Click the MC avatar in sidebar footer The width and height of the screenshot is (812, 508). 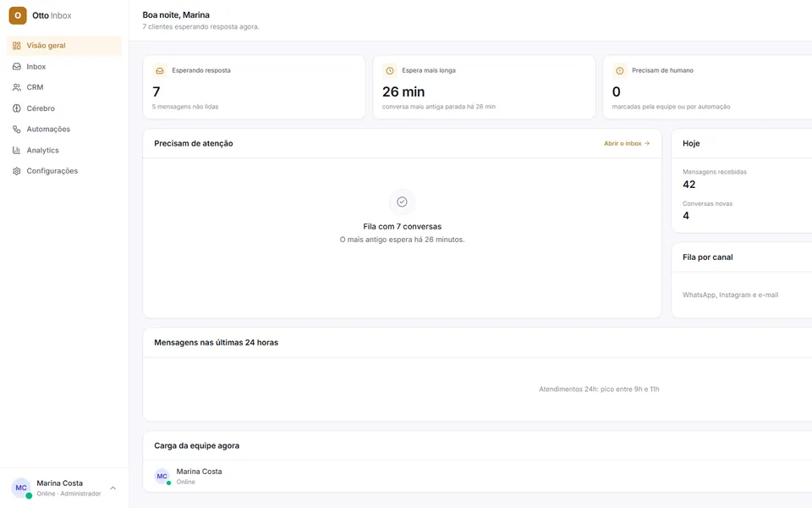[21, 488]
